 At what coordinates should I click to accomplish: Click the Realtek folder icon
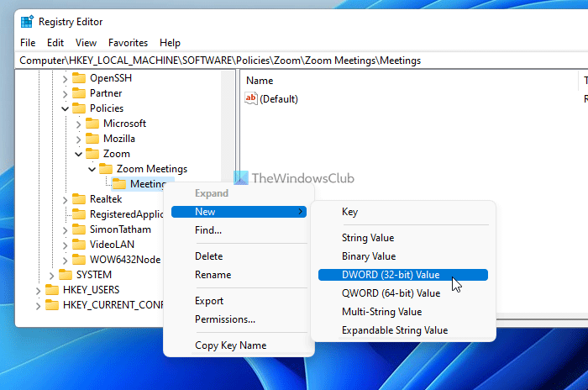[x=79, y=199]
